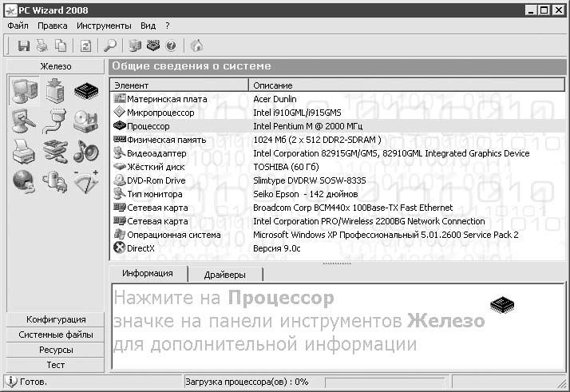
Task: Open the Processor chip icon in sidebar
Action: [85, 91]
